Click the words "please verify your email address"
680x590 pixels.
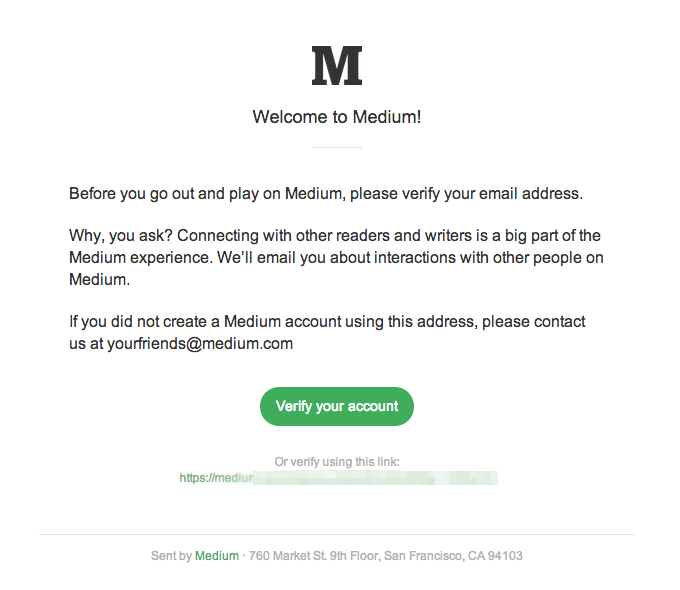466,193
